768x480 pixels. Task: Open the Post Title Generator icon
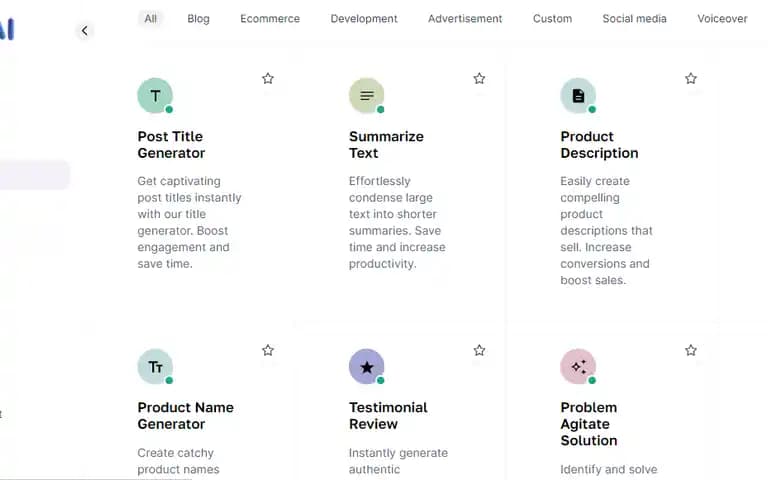click(155, 96)
